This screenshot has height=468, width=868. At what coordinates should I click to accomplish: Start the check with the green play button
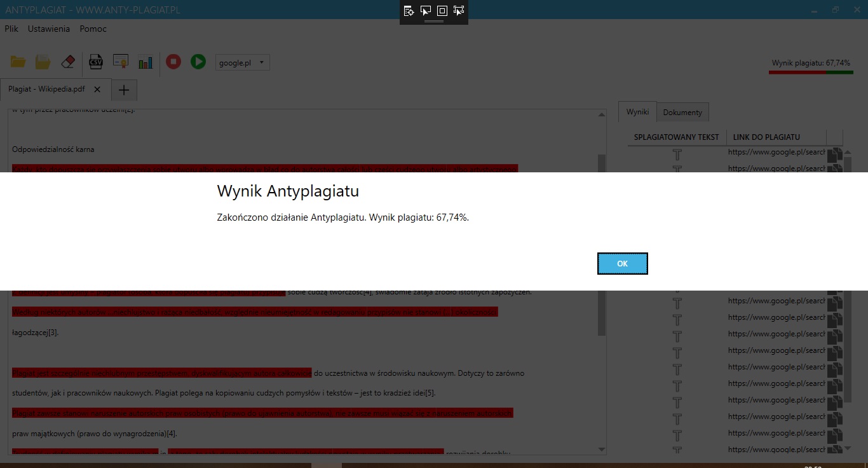[198, 62]
